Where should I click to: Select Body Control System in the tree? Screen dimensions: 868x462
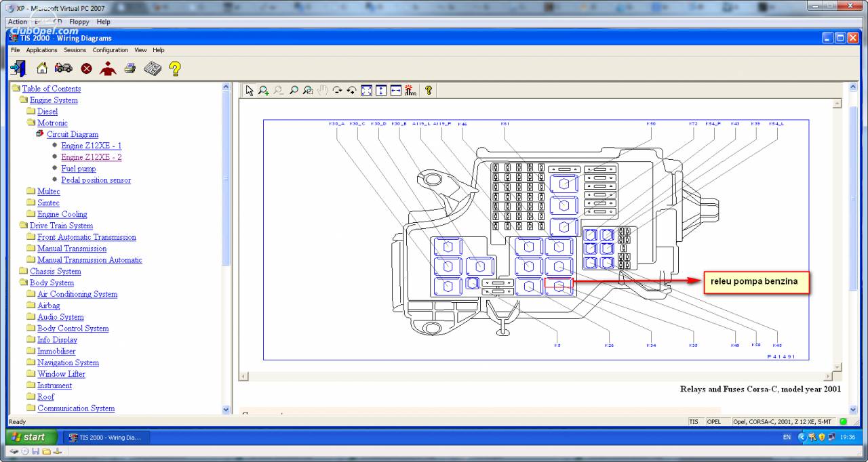click(x=73, y=329)
